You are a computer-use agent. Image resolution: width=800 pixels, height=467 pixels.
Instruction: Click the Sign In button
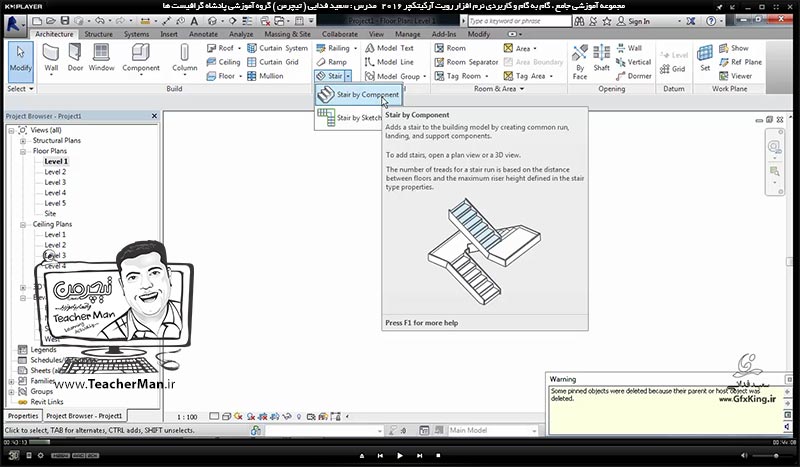[x=634, y=21]
